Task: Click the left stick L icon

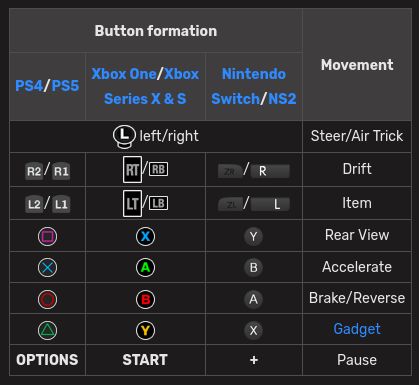Action: coord(124,137)
